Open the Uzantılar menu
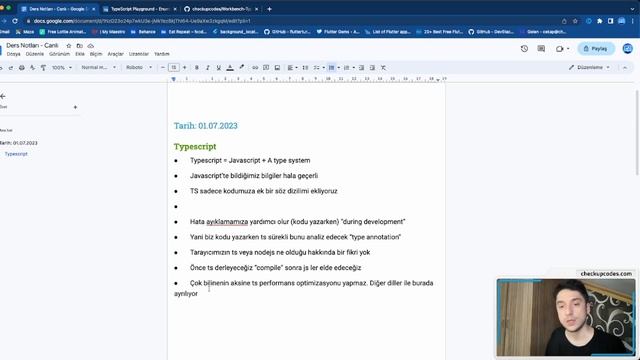This screenshot has height=360, width=640. tap(139, 54)
